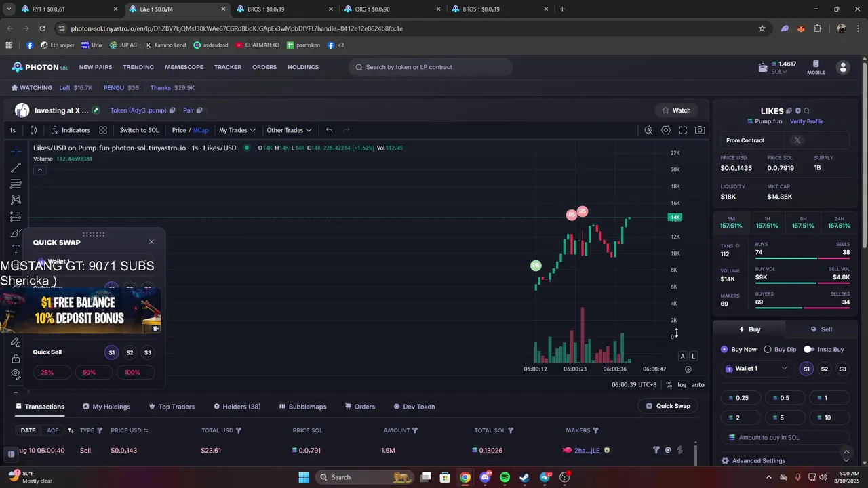This screenshot has height=488, width=868.
Task: Select the crosshair cursor tool in chart toolbar
Action: coord(16,151)
